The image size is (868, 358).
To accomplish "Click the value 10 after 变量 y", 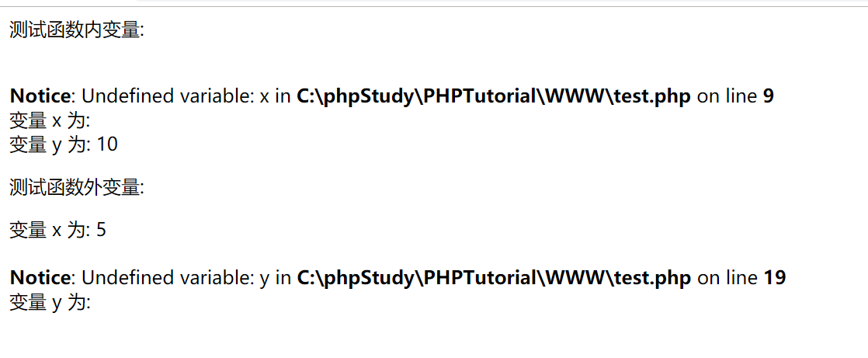I will coord(107,144).
